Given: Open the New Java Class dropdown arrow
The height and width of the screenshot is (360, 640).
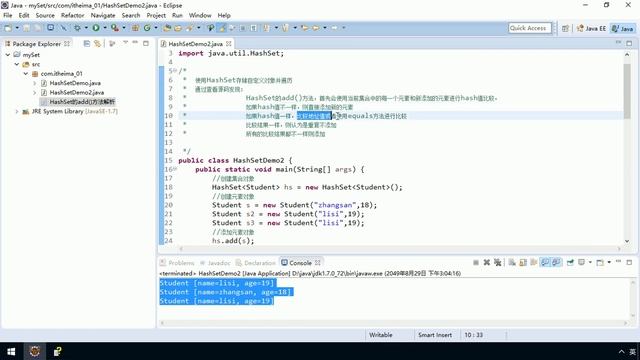Looking at the screenshot, I should (156, 28).
